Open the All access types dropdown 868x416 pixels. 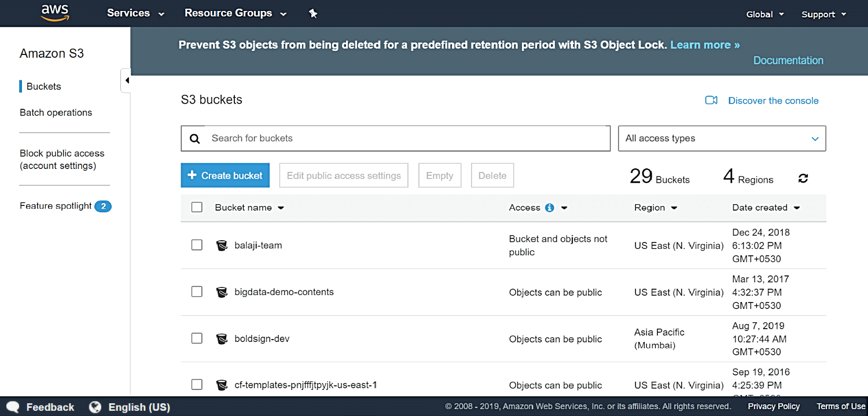(x=722, y=139)
